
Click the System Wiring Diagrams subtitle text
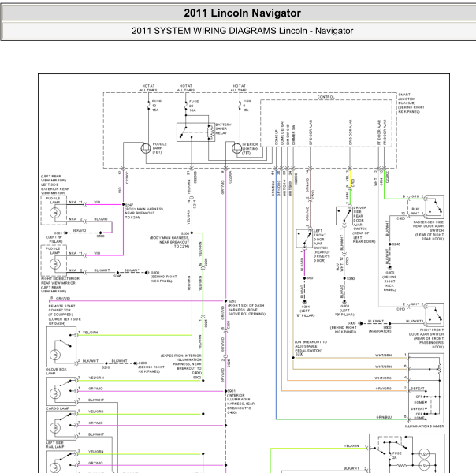tap(242, 31)
